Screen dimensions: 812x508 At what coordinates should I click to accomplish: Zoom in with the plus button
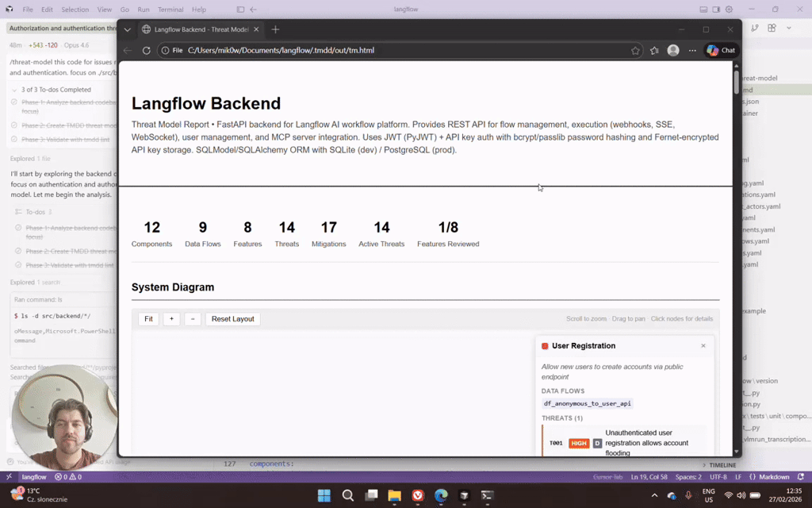point(171,319)
